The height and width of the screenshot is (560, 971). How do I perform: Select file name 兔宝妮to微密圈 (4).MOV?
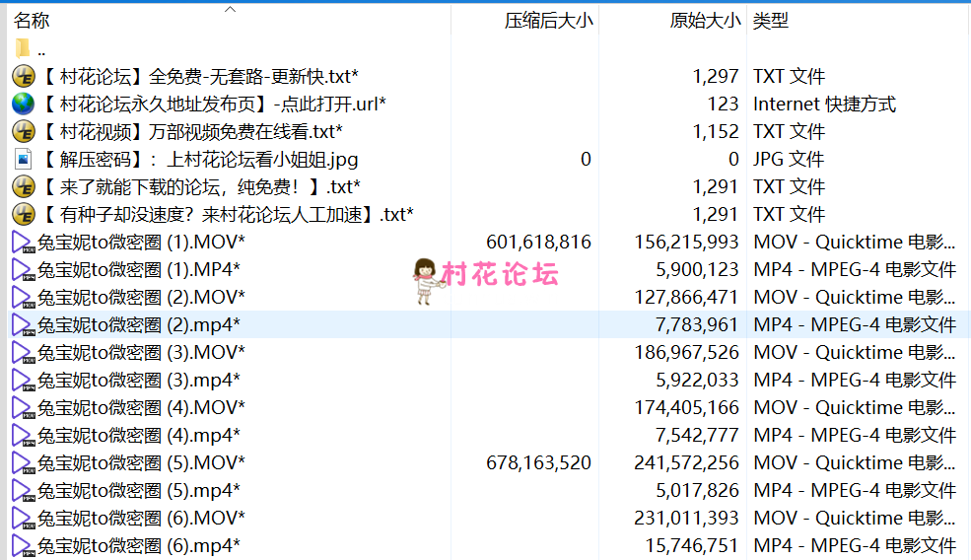tap(141, 407)
